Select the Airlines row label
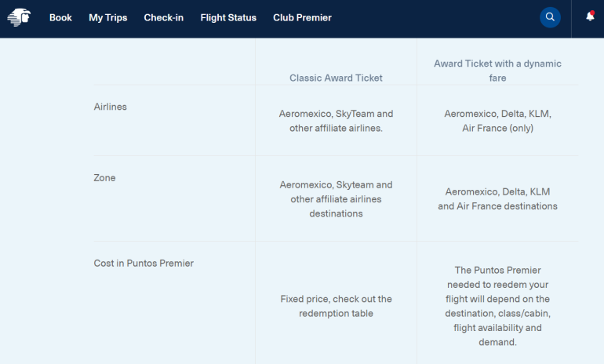 (110, 107)
